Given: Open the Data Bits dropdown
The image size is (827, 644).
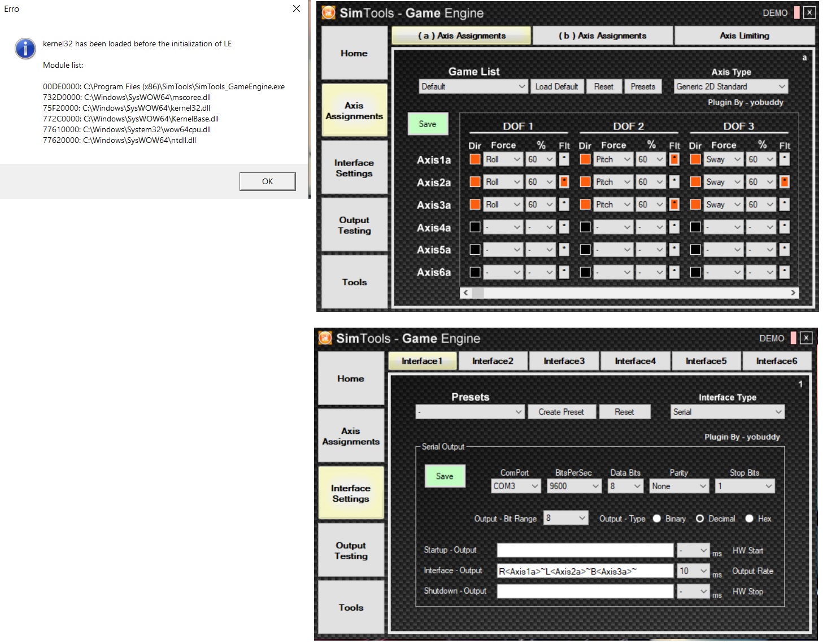Looking at the screenshot, I should 626,486.
